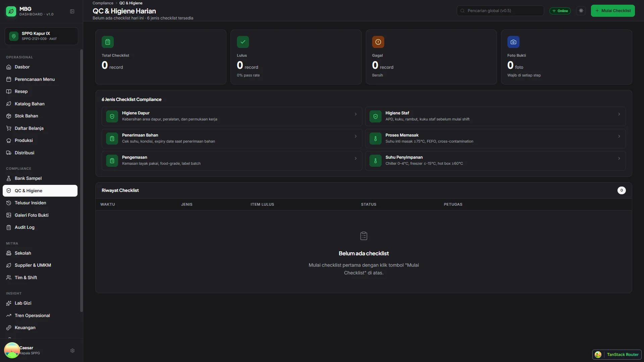Click the Lulus checkmark icon
Screen dimensions: 644x362
(x=243, y=42)
